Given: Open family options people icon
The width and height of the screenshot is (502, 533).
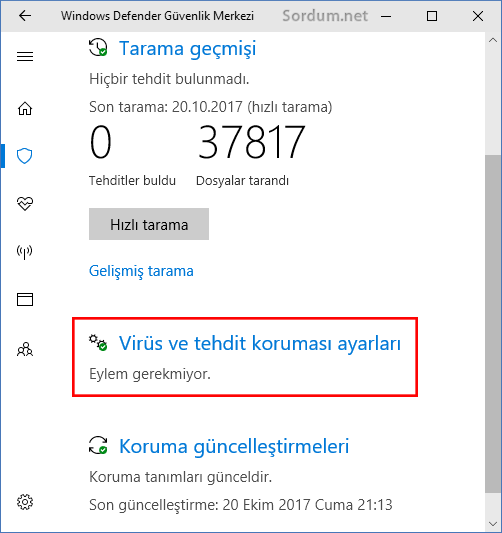Looking at the screenshot, I should (x=25, y=349).
